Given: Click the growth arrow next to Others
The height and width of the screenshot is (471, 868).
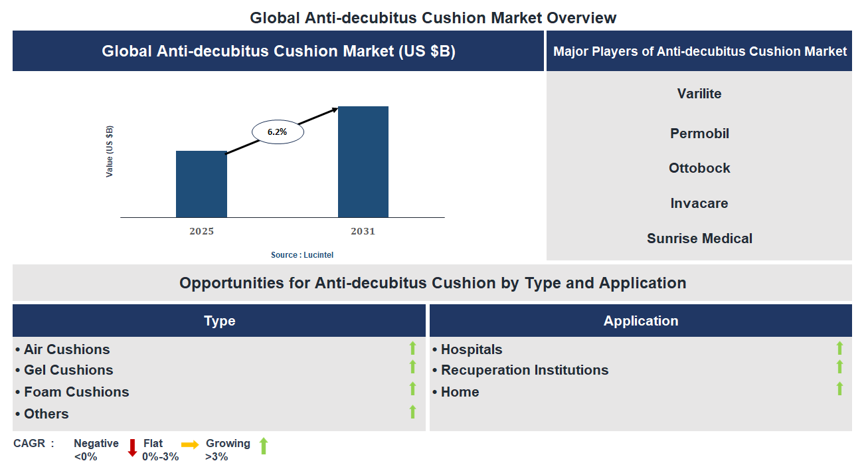Looking at the screenshot, I should coord(413,413).
